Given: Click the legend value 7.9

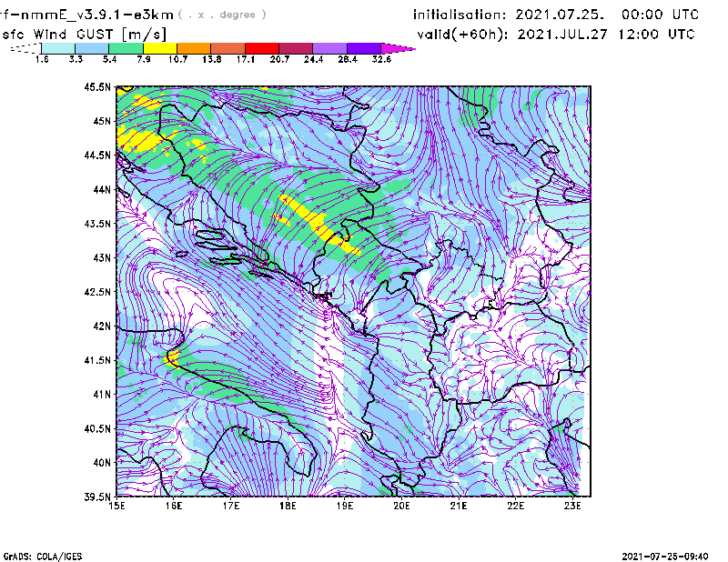Looking at the screenshot, I should [x=144, y=59].
